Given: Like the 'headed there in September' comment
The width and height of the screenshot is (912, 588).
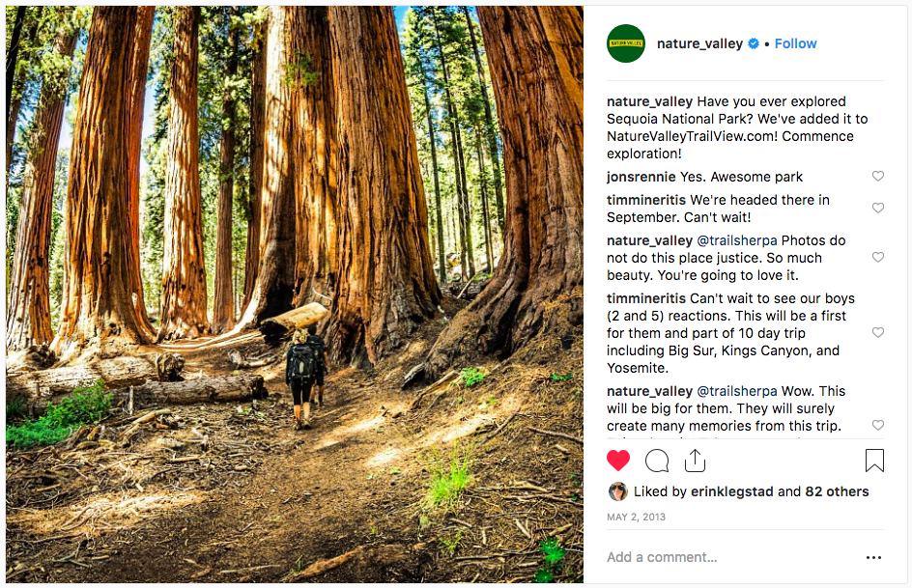Looking at the screenshot, I should (x=877, y=209).
